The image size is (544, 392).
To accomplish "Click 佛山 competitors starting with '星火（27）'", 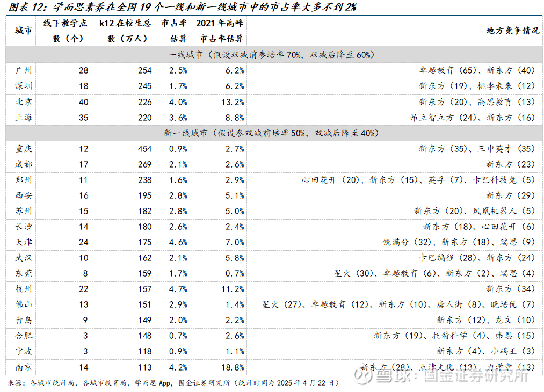I will coord(398,304).
